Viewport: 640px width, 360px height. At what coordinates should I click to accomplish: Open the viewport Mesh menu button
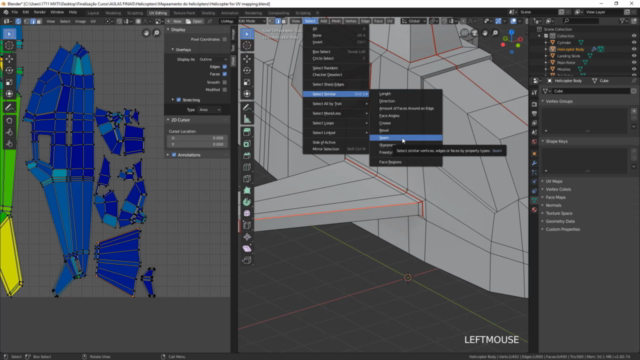[336, 21]
